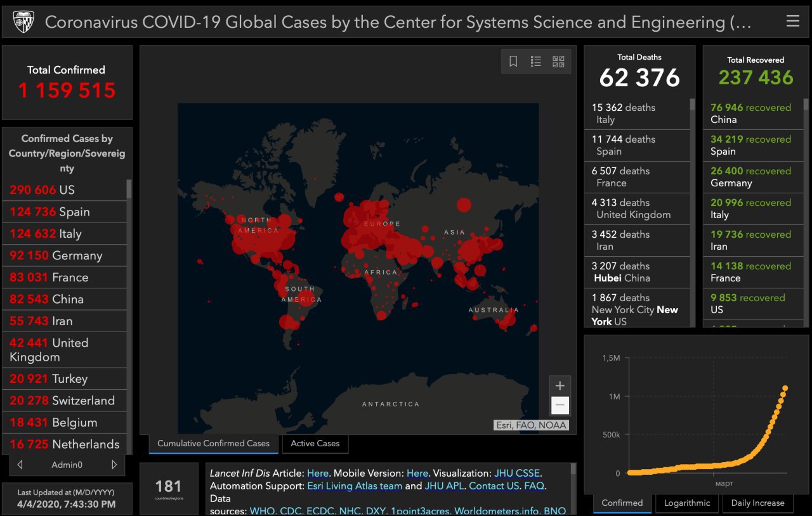Open the map bookmarks icon
The width and height of the screenshot is (812, 516).
click(x=513, y=61)
